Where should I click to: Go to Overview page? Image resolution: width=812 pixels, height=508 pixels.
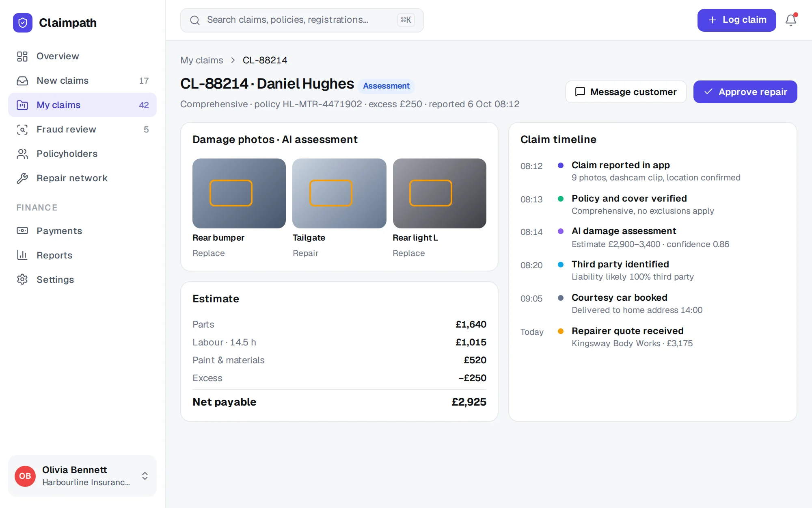click(x=82, y=56)
